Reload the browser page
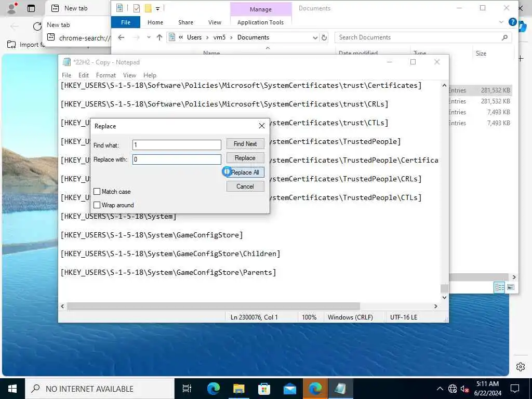This screenshot has height=399, width=532. pyautogui.click(x=37, y=26)
